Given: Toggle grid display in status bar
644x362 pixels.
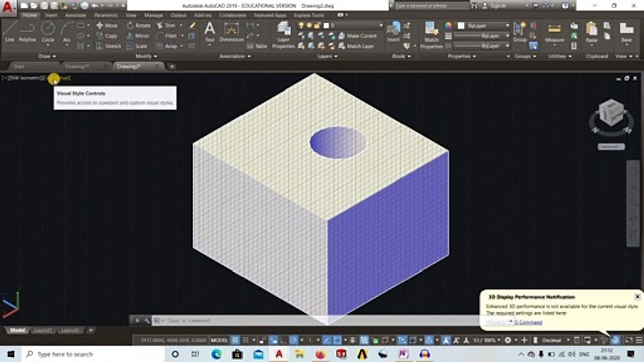Looking at the screenshot, I should 235,340.
